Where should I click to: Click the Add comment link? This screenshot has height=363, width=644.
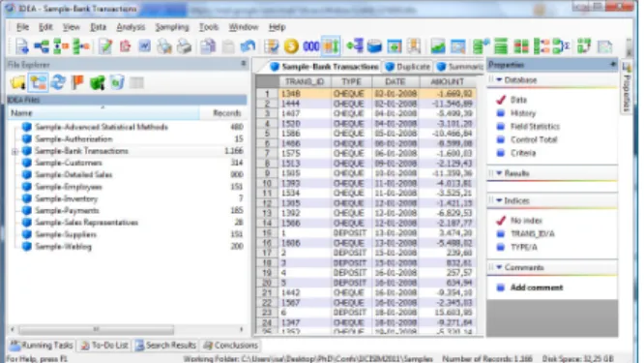click(537, 287)
